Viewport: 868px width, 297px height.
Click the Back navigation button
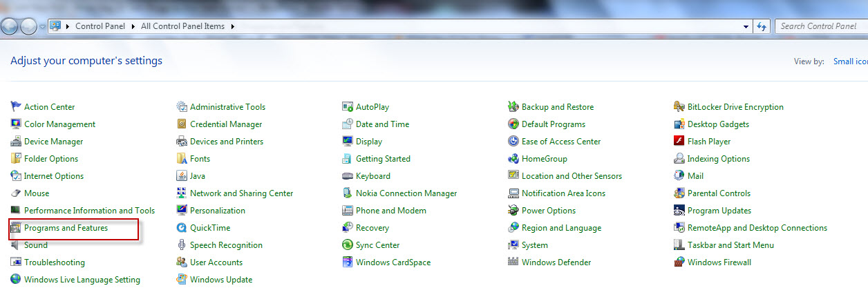pyautogui.click(x=10, y=26)
